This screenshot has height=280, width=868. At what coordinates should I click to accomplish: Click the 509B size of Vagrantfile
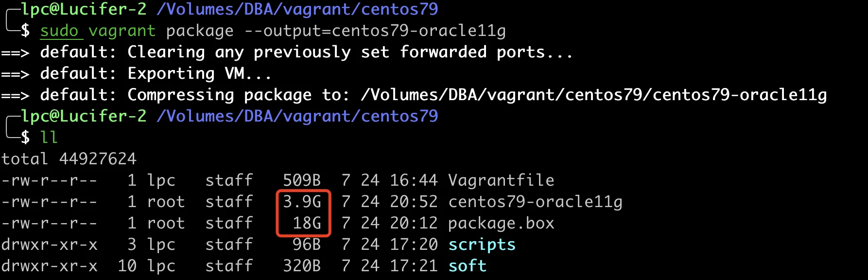tap(302, 180)
